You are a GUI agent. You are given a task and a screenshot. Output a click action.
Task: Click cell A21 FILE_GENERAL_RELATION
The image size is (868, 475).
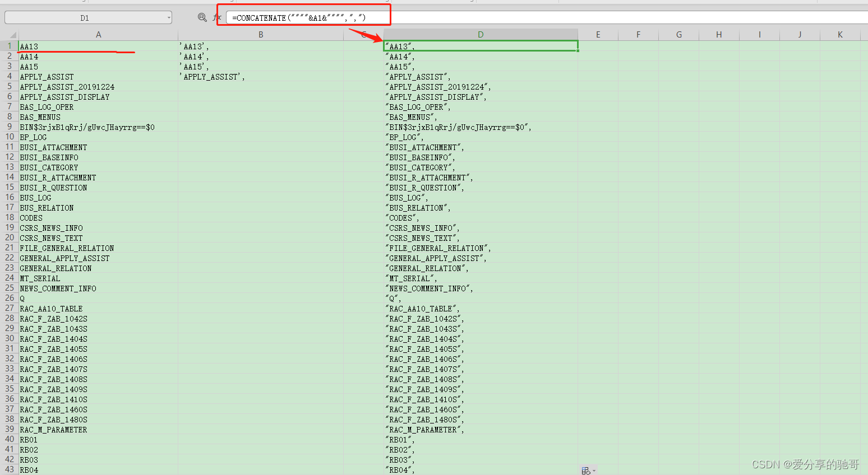tap(99, 248)
